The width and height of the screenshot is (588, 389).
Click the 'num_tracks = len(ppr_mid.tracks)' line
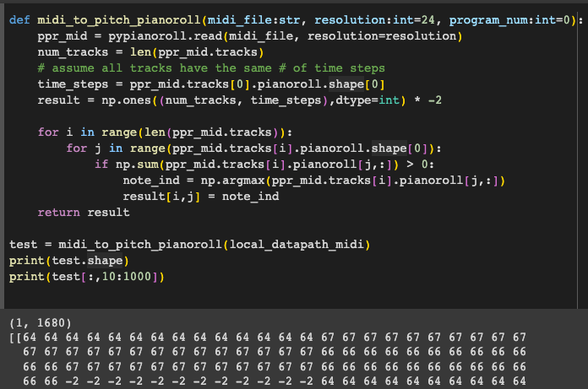(150, 52)
